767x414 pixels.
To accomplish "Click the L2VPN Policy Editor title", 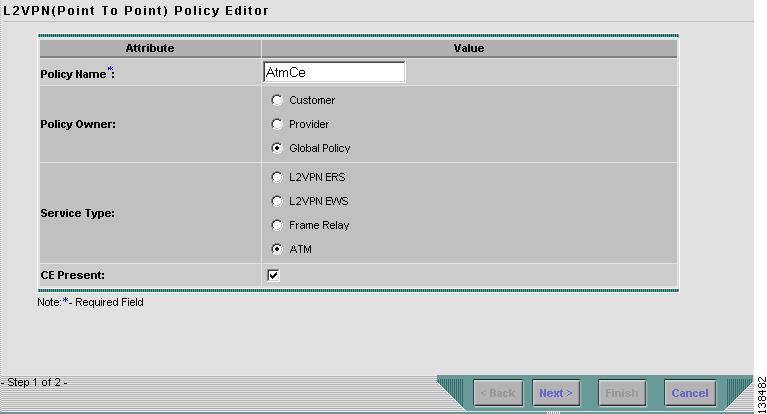I will click(x=136, y=11).
